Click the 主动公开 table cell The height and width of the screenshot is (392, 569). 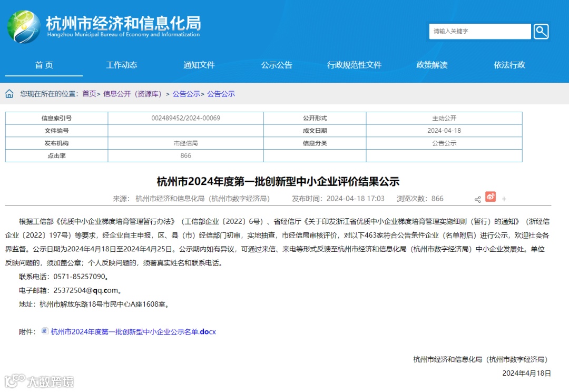point(444,118)
